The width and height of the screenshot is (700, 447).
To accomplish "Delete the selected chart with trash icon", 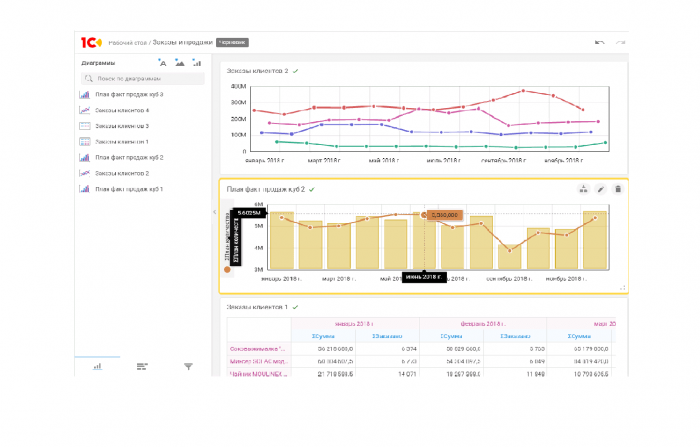I will tap(618, 189).
